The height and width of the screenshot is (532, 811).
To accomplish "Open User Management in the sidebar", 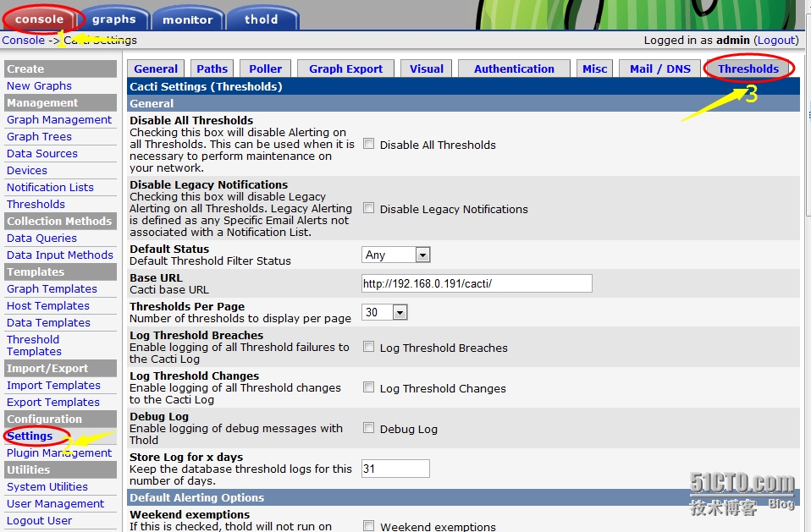I will point(55,503).
